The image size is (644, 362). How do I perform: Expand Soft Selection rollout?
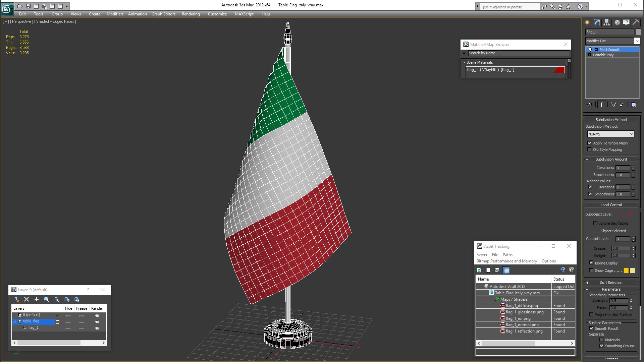(611, 283)
